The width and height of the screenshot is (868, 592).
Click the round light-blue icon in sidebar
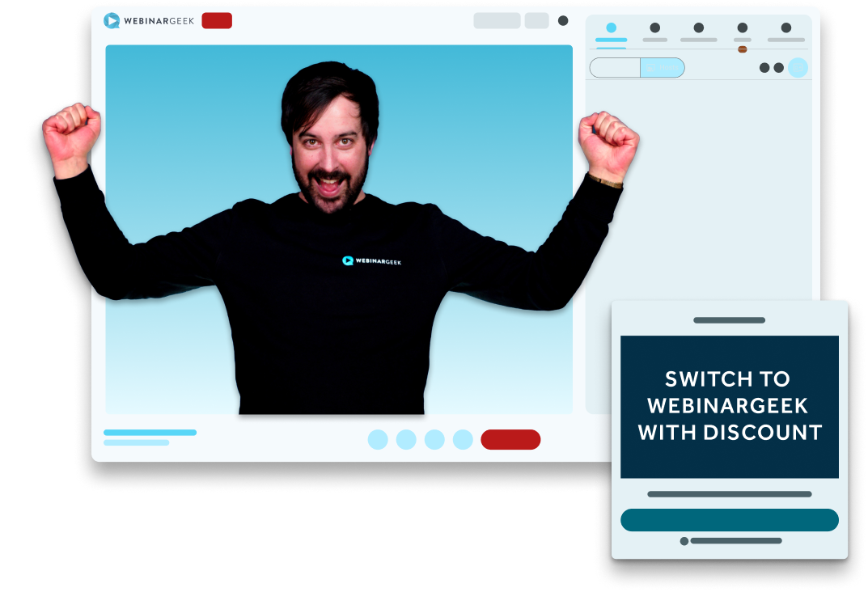point(798,67)
